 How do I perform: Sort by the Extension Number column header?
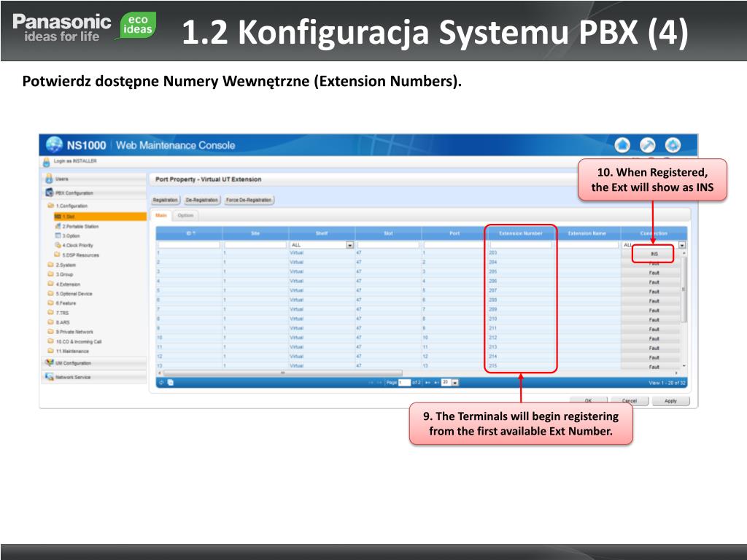tap(521, 233)
